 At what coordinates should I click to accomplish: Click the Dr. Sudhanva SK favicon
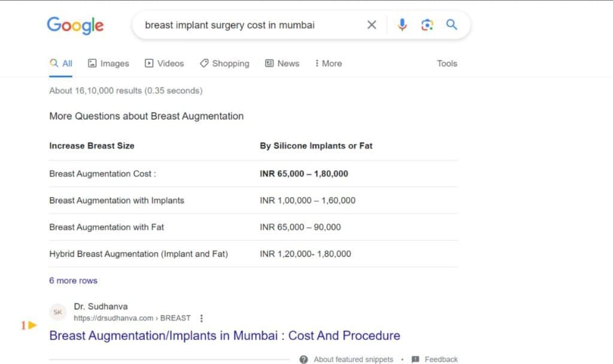click(x=58, y=312)
